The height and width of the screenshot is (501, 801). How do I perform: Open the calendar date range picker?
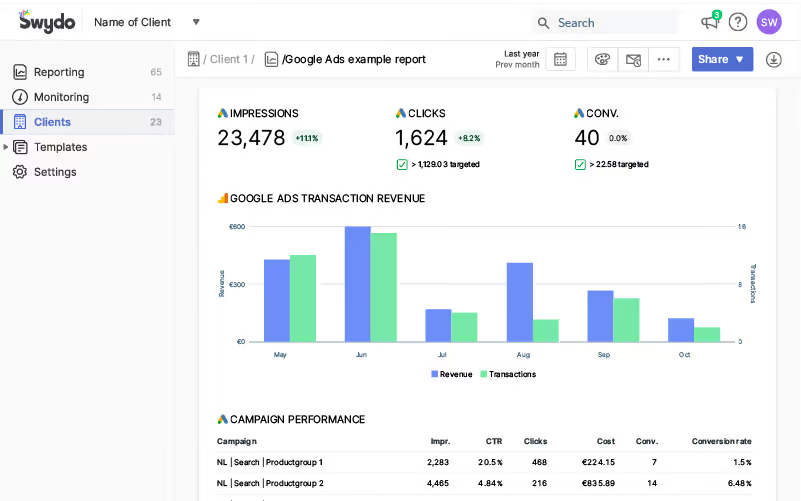click(x=560, y=60)
